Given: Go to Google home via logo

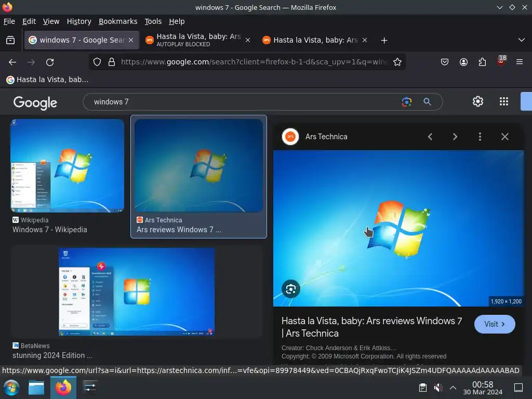Looking at the screenshot, I should click(x=35, y=102).
